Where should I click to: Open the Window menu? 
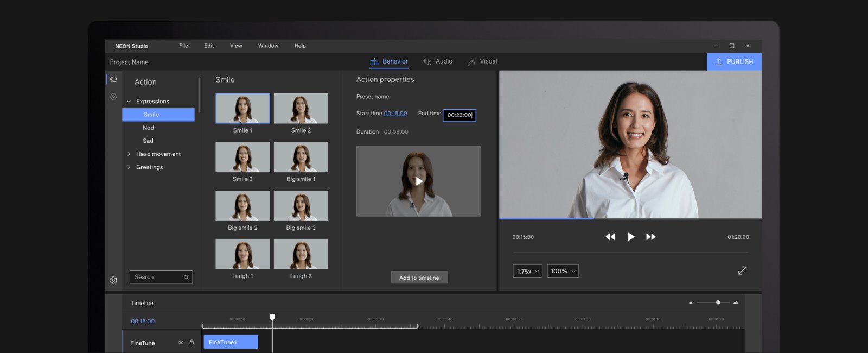tap(268, 46)
